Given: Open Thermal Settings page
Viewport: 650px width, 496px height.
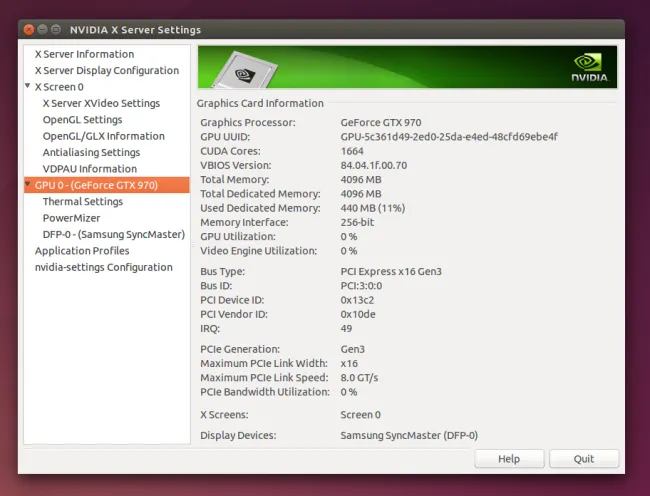Looking at the screenshot, I should tap(82, 201).
